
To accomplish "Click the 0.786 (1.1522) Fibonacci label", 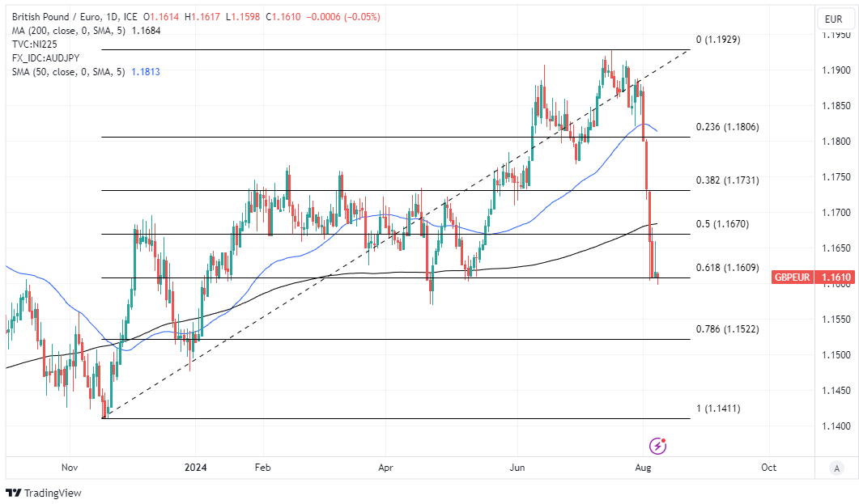I will (x=727, y=329).
